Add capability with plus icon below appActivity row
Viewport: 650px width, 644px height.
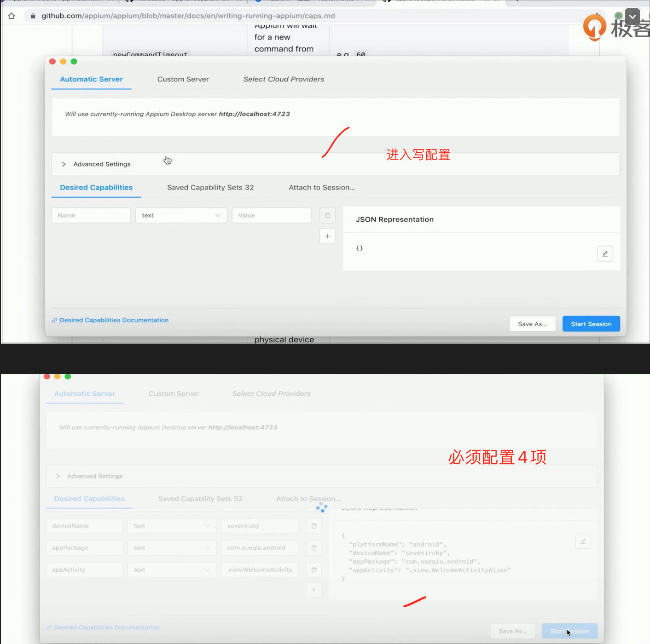pyautogui.click(x=314, y=590)
